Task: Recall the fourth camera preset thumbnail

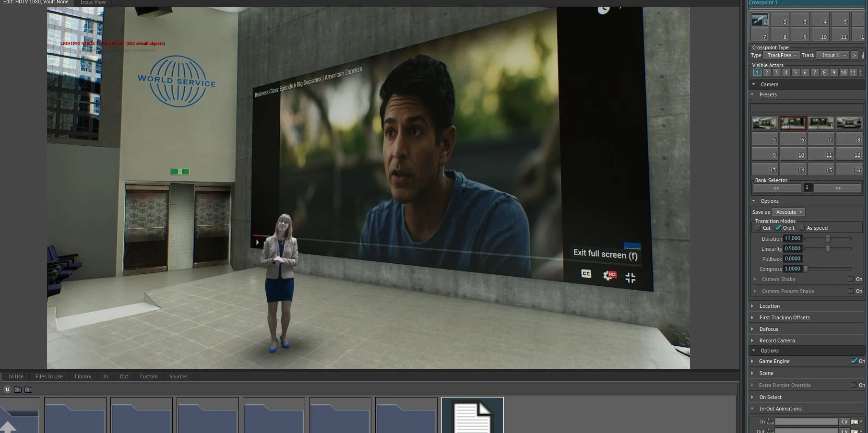Action: pyautogui.click(x=849, y=123)
